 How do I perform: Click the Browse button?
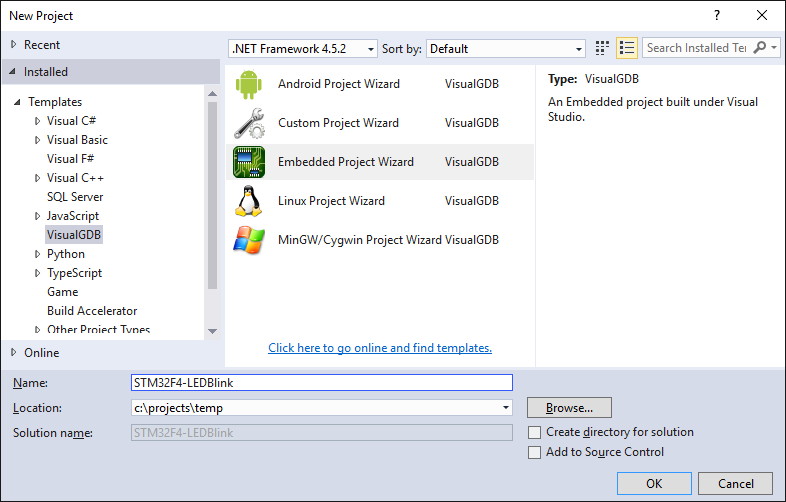pyautogui.click(x=569, y=408)
